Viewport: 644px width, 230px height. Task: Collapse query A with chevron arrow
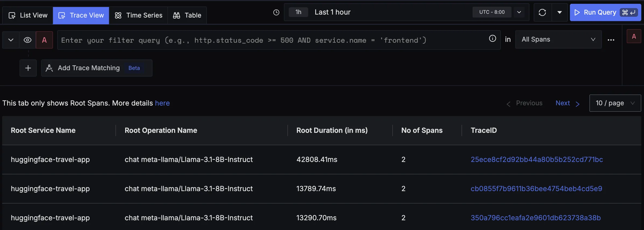click(x=11, y=40)
